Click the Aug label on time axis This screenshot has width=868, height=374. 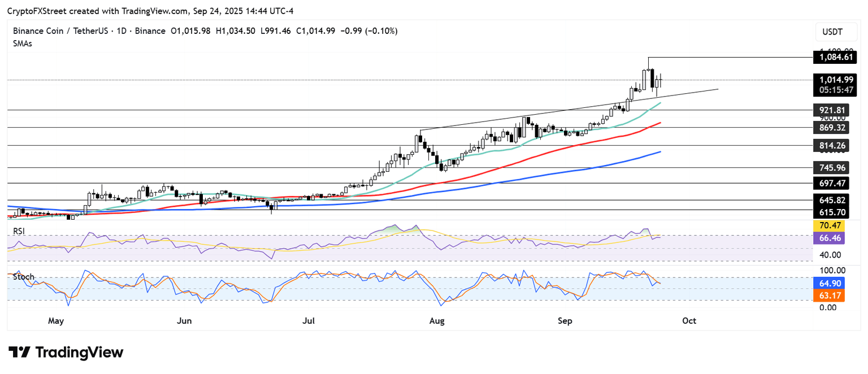436,321
